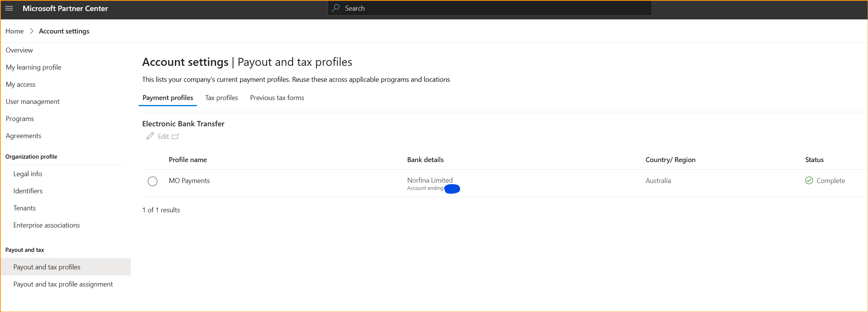Open Identifiers under Organization profile

pyautogui.click(x=28, y=191)
